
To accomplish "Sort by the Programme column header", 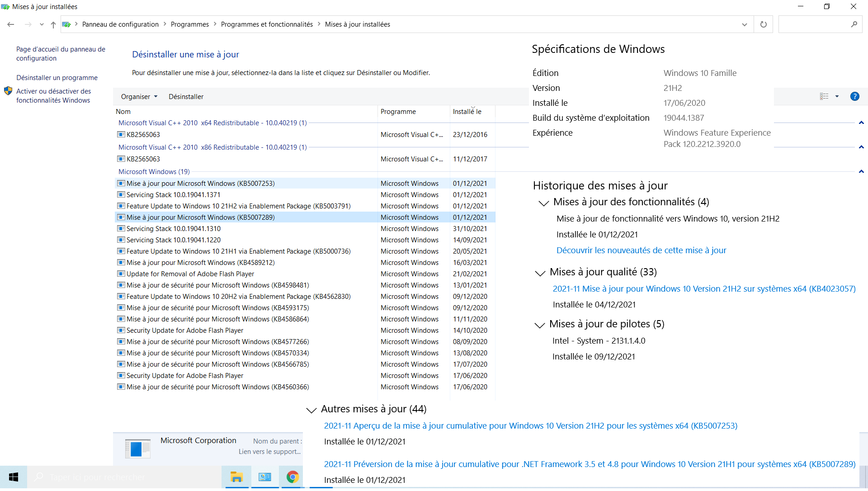I will (x=398, y=112).
